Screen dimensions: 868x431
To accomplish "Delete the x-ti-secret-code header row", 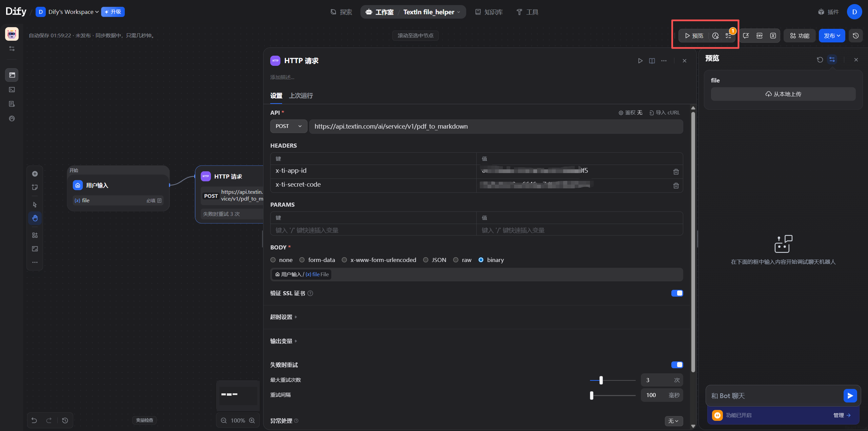I will click(x=676, y=186).
